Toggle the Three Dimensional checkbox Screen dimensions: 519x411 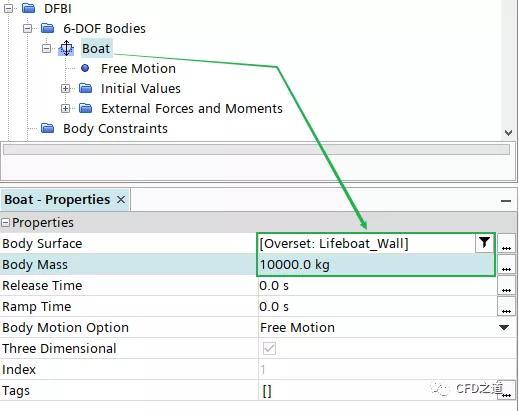(x=269, y=349)
